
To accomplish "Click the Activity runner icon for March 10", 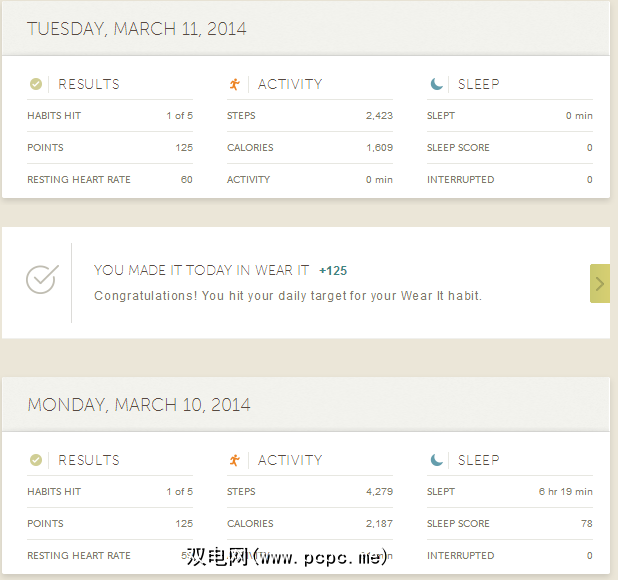I will point(234,460).
